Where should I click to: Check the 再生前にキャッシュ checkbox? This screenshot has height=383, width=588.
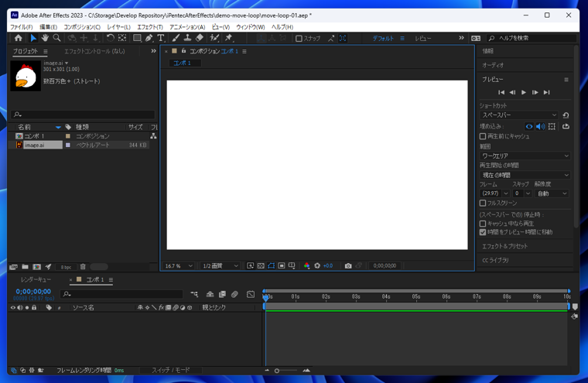coord(483,136)
